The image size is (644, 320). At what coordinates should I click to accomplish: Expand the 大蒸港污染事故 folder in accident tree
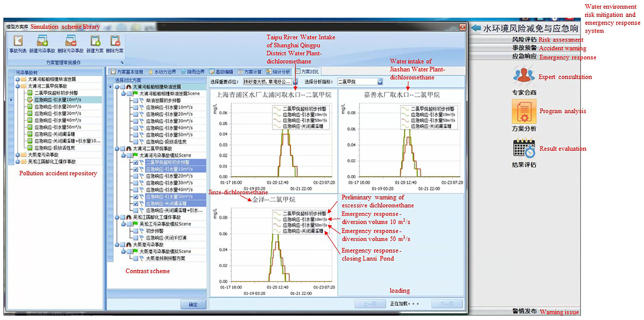pyautogui.click(x=18, y=155)
